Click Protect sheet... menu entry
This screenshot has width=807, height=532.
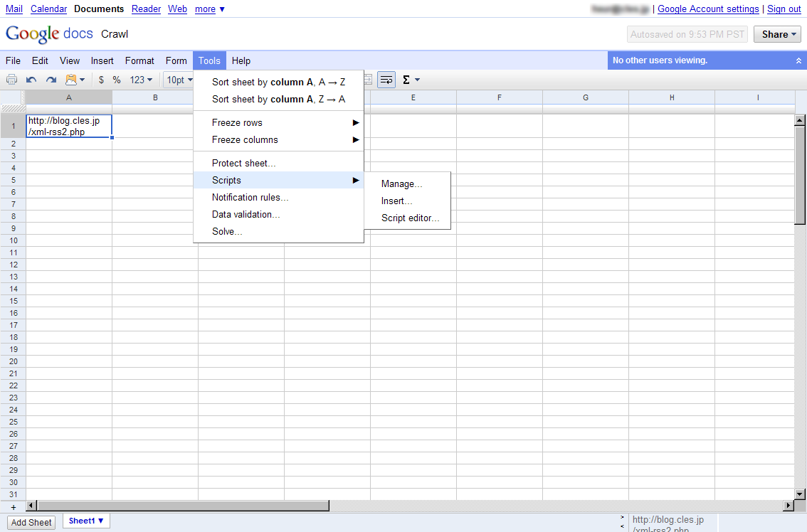(x=243, y=163)
